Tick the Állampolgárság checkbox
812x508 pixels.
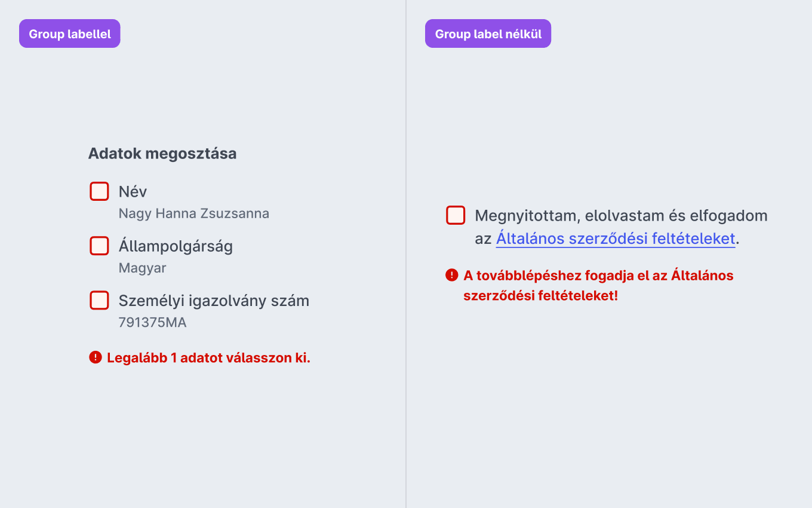(x=99, y=246)
